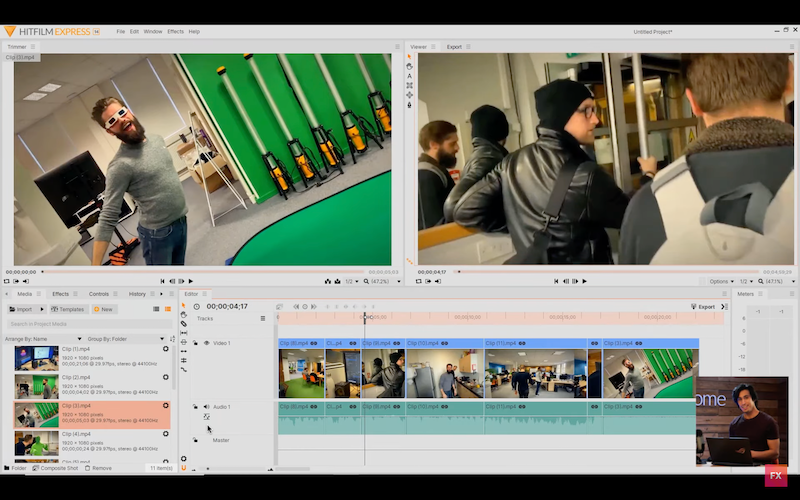The width and height of the screenshot is (800, 500).
Task: Toggle lock on Master track
Action: [x=195, y=440]
